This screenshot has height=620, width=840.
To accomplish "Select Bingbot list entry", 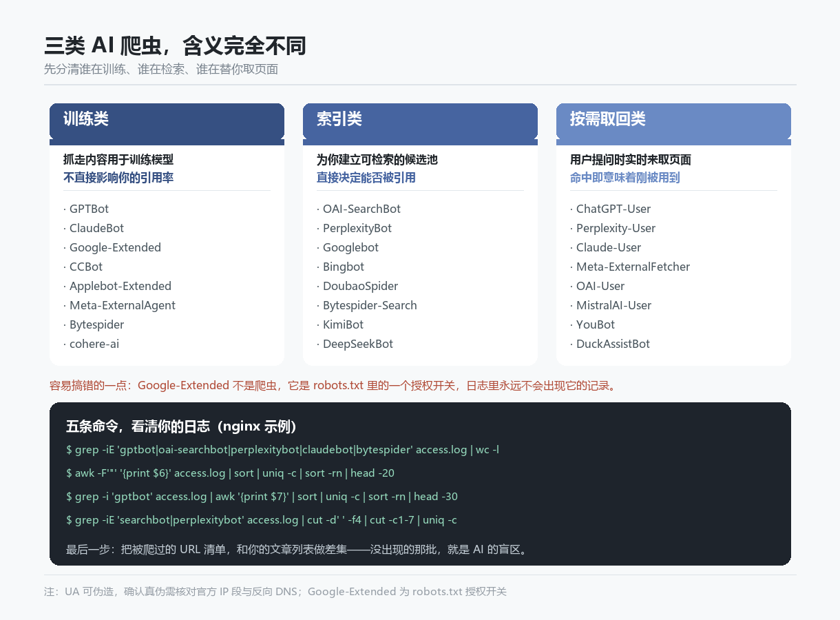I will (x=341, y=267).
